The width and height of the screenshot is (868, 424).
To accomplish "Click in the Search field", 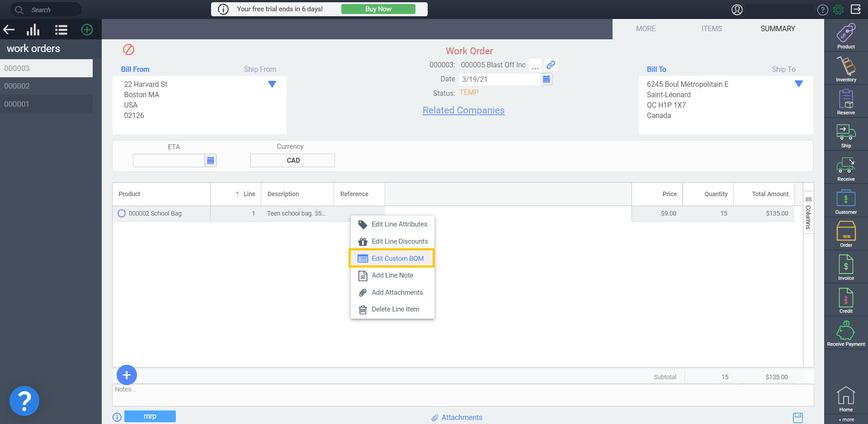I will (x=46, y=9).
